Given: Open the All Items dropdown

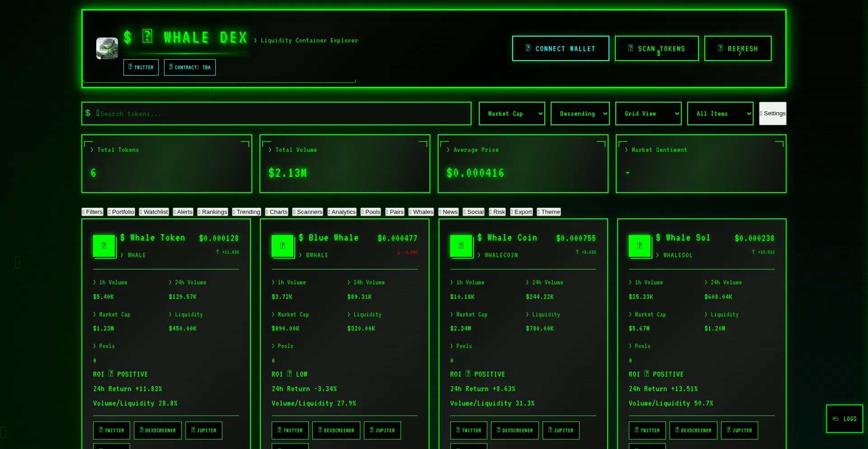Looking at the screenshot, I should point(720,113).
